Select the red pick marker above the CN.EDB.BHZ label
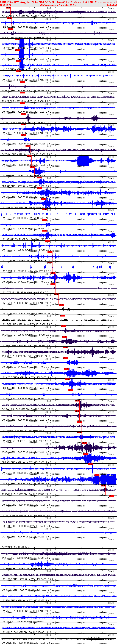Screen dimensions: 117x644 (x=56, y=295)
